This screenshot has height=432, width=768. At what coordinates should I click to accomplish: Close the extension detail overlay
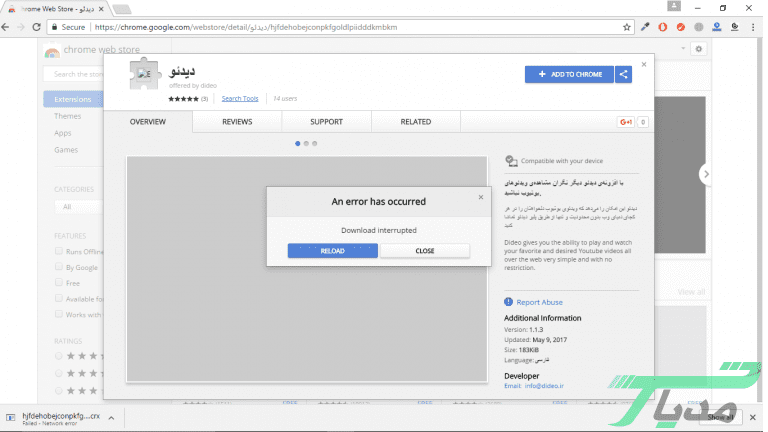click(644, 64)
